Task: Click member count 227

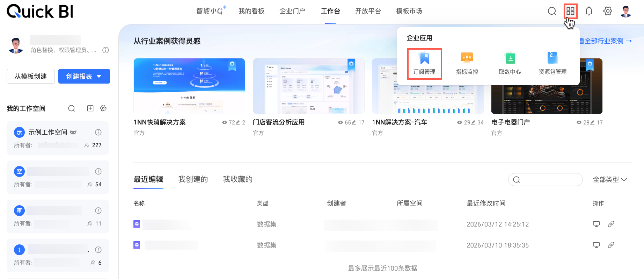Action: point(97,145)
